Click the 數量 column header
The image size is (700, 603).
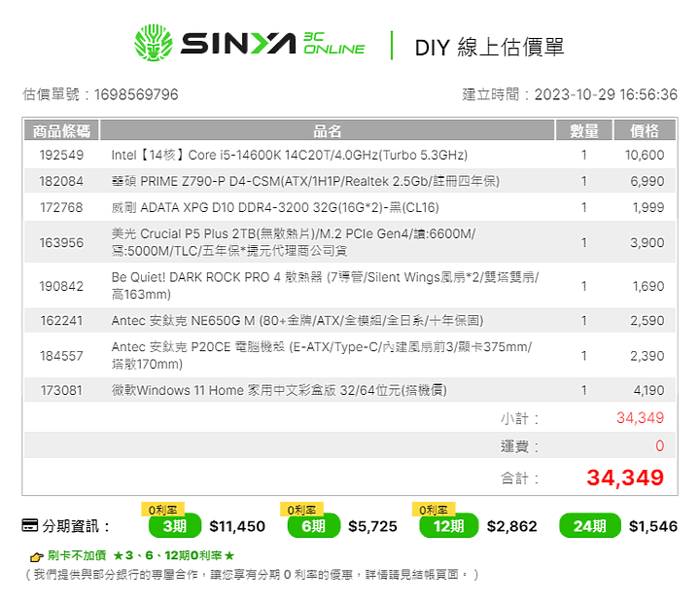[x=584, y=131]
